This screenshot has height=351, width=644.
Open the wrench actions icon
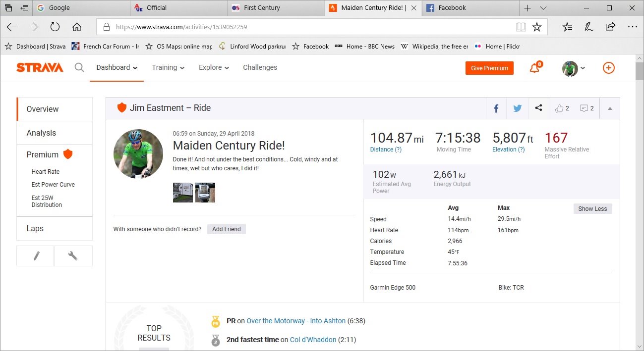pos(73,256)
